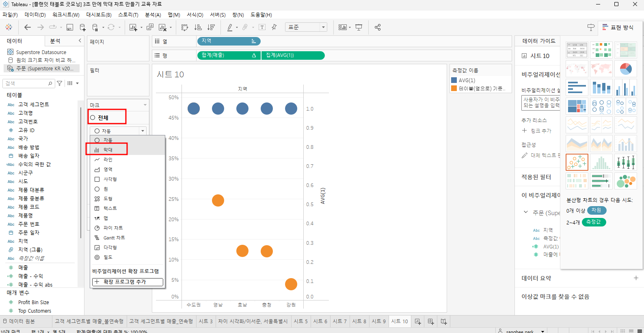The image size is (644, 333).
Task: Choose Gantt 차트 mark type
Action: [127, 237]
